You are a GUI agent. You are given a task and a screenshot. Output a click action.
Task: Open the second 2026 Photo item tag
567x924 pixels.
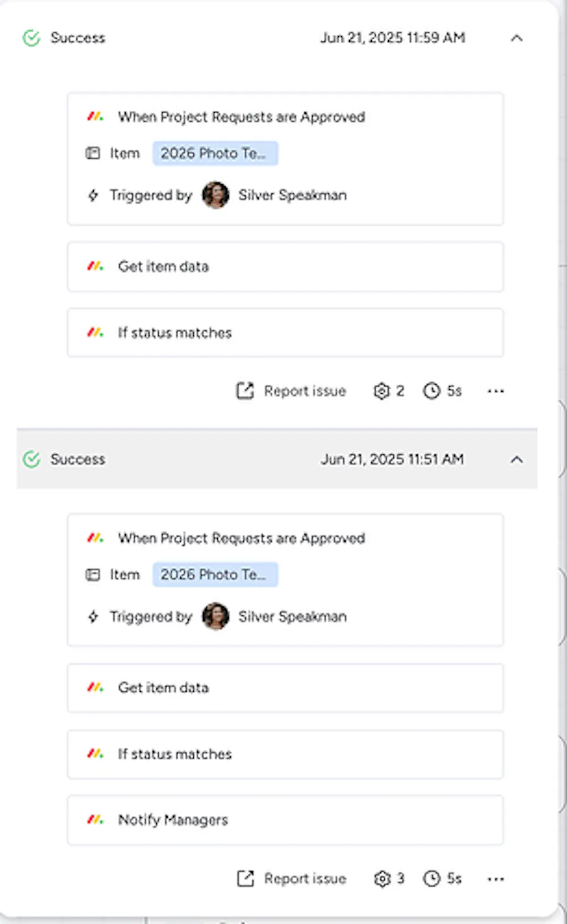point(215,574)
